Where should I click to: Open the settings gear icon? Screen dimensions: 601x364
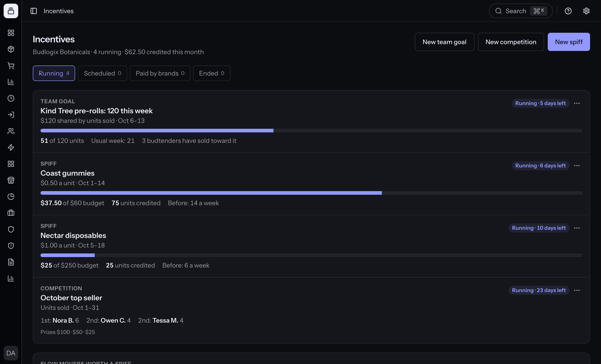[x=586, y=11]
